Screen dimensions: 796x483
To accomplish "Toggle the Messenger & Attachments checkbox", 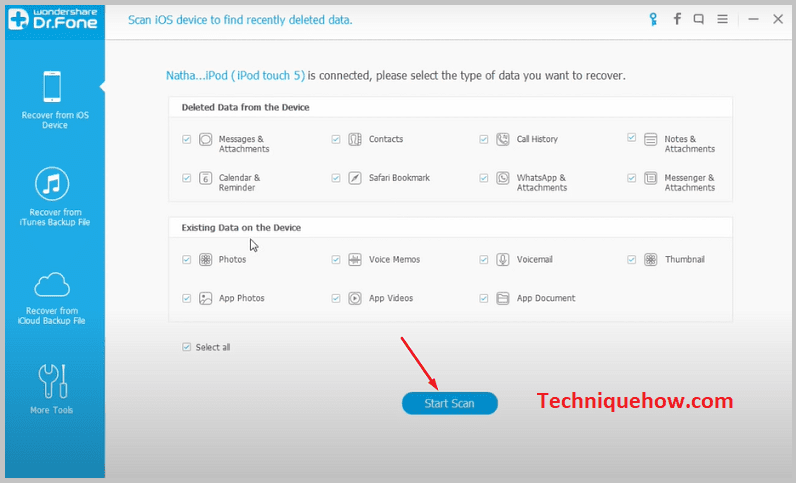I will pos(632,178).
